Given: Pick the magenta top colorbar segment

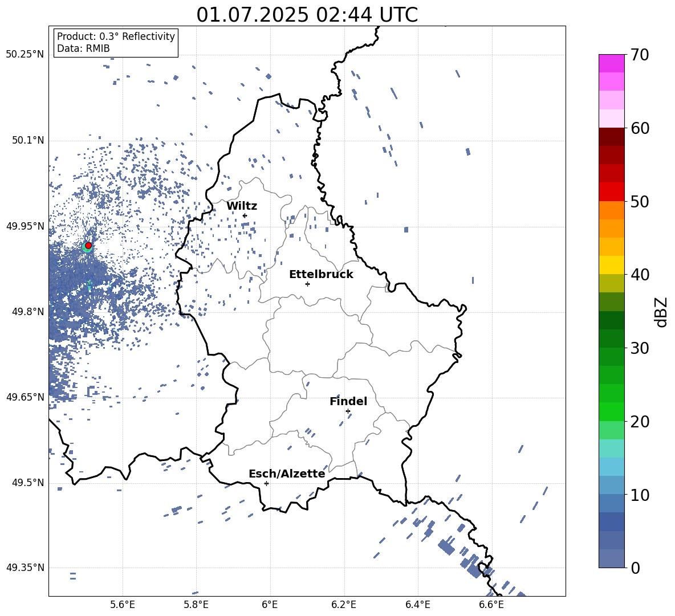Looking at the screenshot, I should point(612,64).
